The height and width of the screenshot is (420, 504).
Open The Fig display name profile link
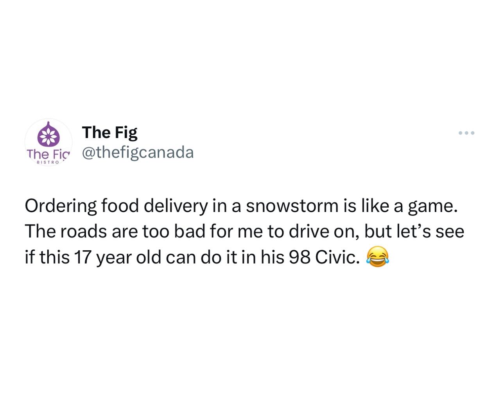coord(109,133)
